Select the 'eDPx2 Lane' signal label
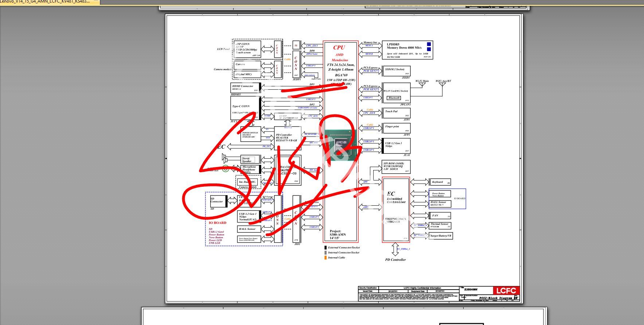 point(312,54)
